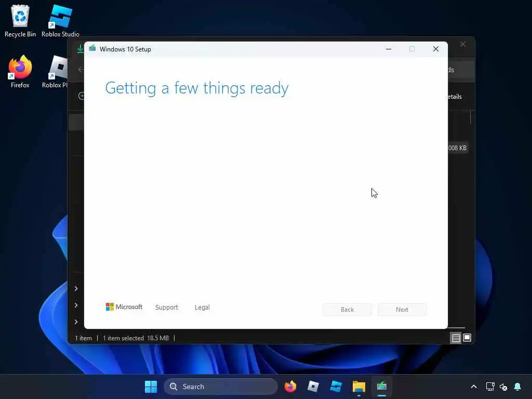Click the Windows 10 Setup title icon
Screen dimensions: 532x399
[x=92, y=48]
